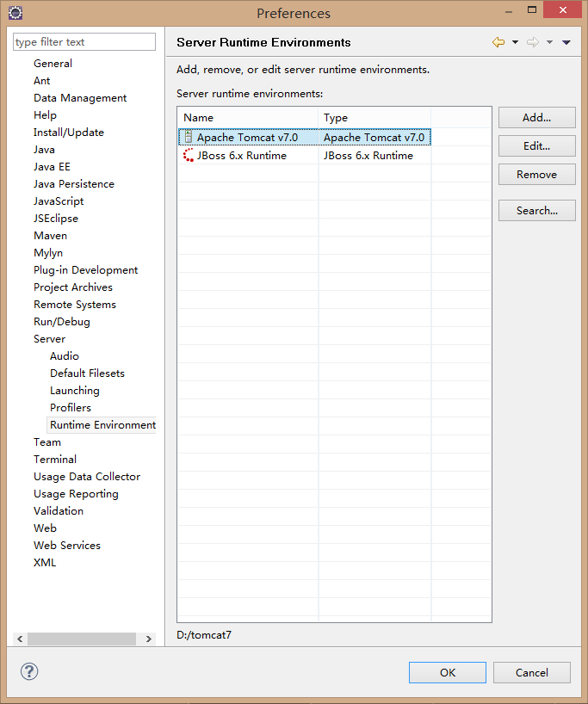Open the forward history dropdown arrow
This screenshot has width=588, height=704.
pyautogui.click(x=549, y=42)
